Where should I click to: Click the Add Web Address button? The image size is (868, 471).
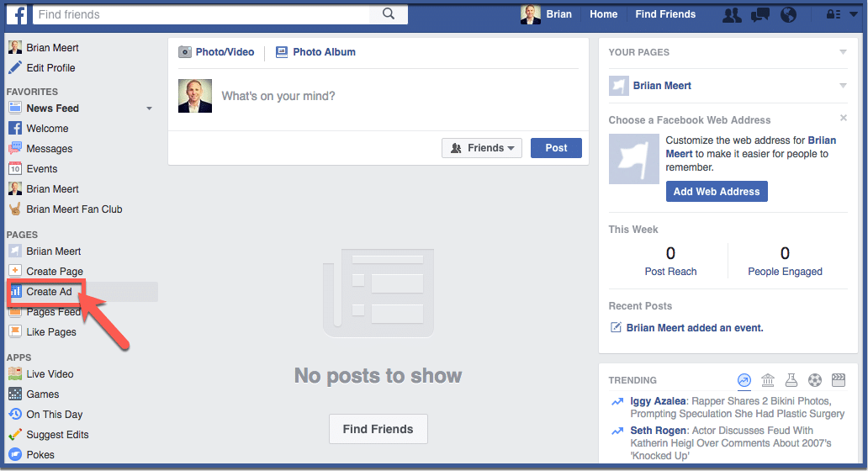717,192
